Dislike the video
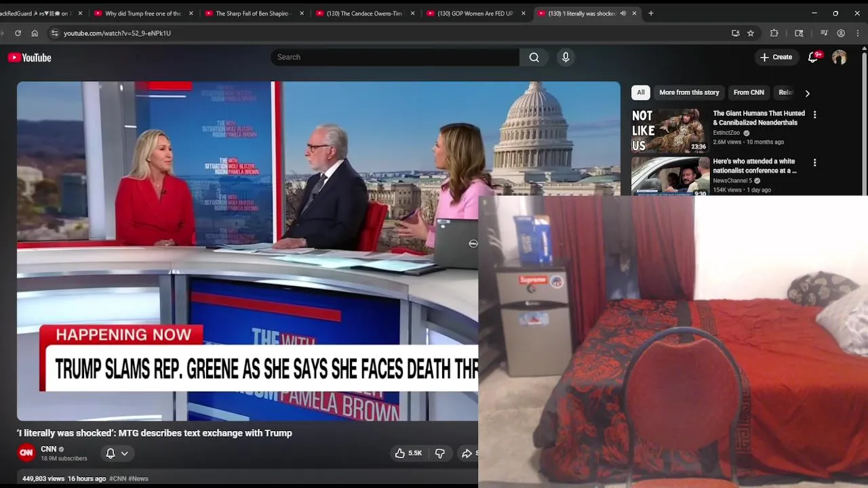This screenshot has width=868, height=488. (x=439, y=453)
